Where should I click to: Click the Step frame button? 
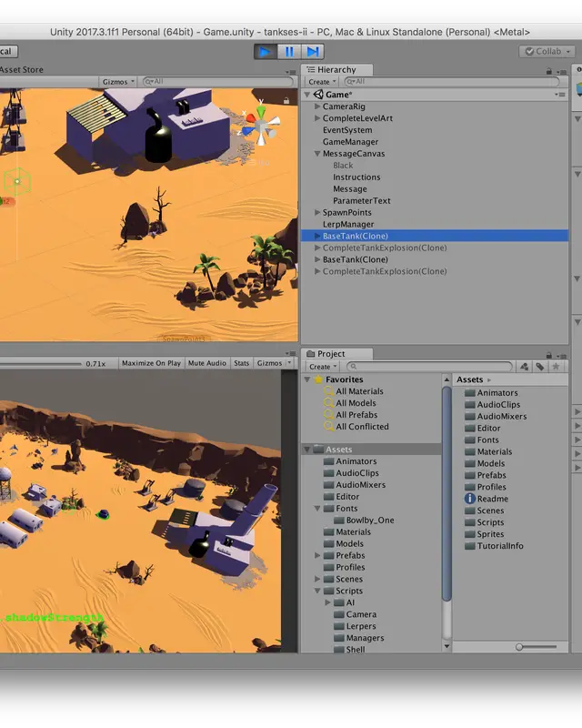coord(313,52)
